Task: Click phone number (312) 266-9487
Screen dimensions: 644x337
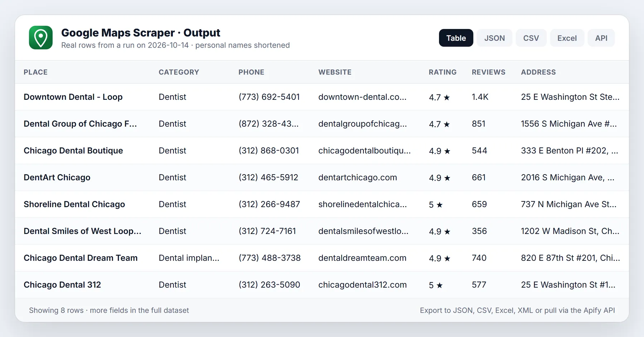Action: click(269, 204)
